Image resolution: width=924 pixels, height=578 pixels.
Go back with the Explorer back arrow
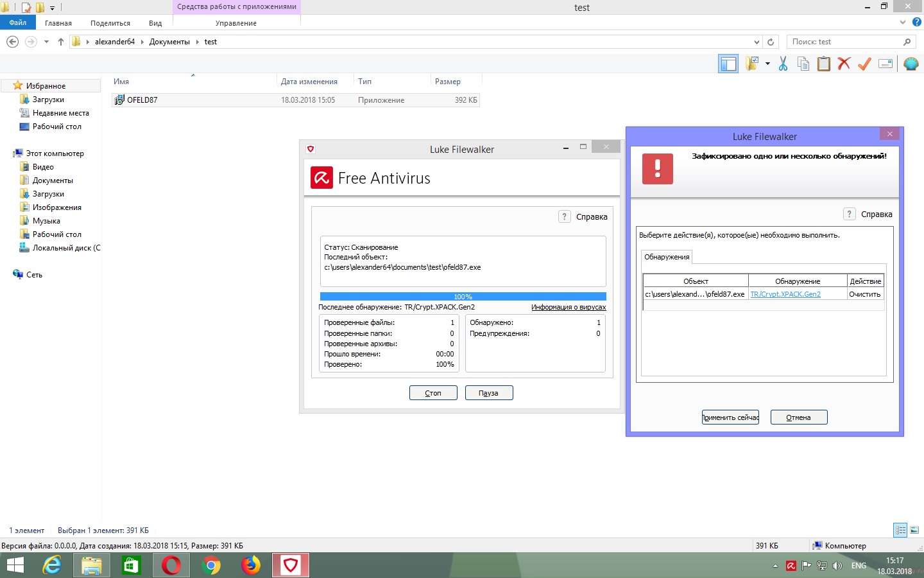12,42
